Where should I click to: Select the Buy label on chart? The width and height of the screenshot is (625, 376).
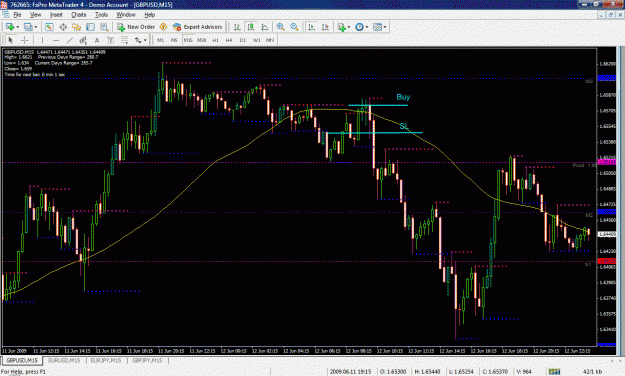pyautogui.click(x=403, y=97)
